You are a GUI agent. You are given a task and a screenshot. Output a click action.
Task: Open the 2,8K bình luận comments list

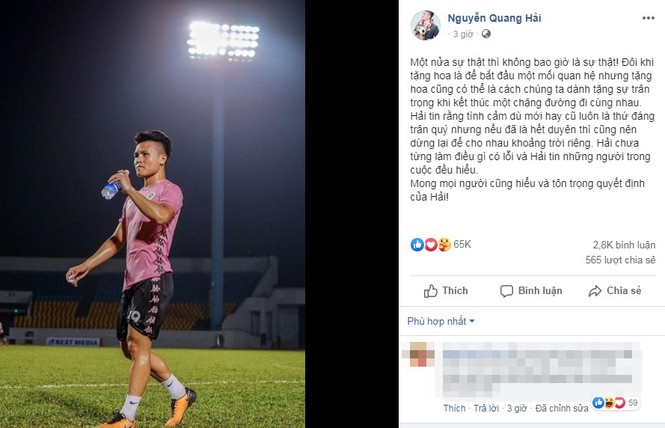622,244
